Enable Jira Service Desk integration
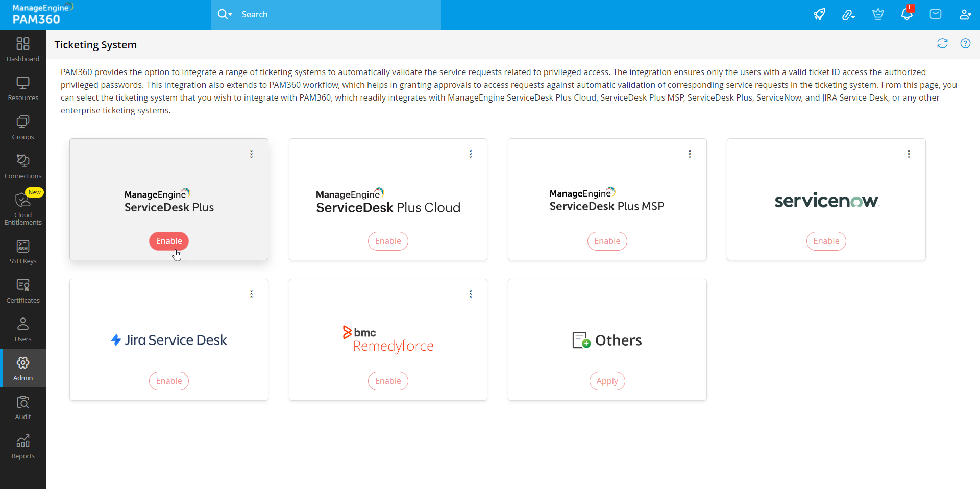 [x=169, y=381]
